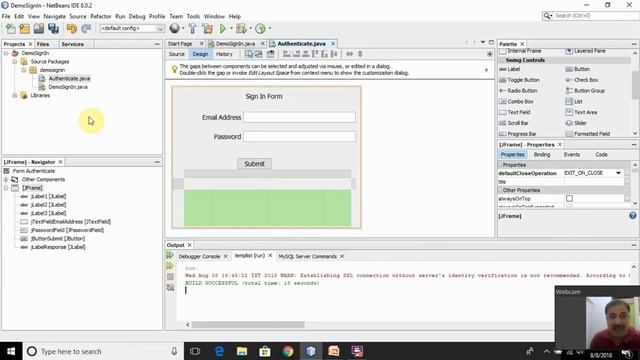Expand the Libraries node

pyautogui.click(x=15, y=96)
